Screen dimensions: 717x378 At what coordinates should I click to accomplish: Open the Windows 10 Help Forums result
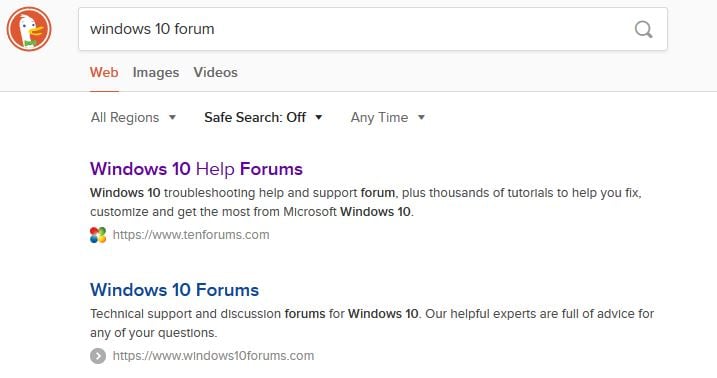pos(196,169)
